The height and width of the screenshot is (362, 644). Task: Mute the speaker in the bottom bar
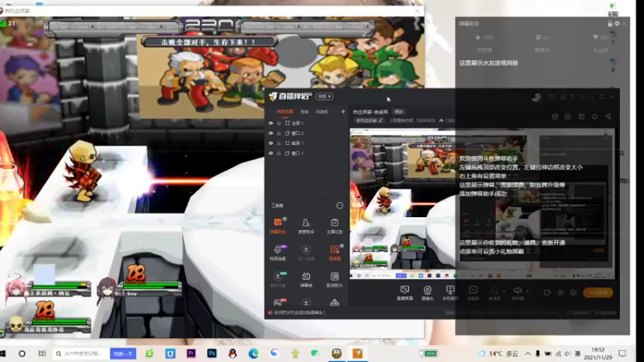pos(518,292)
